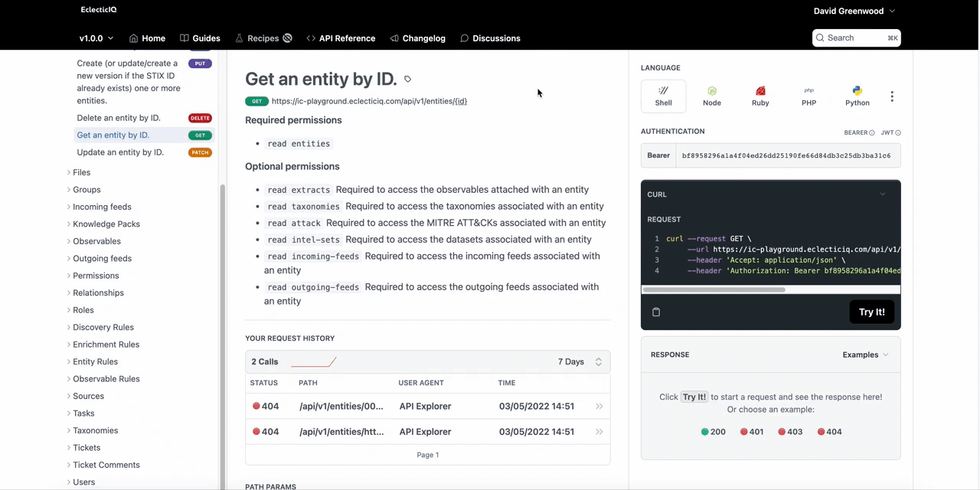The width and height of the screenshot is (980, 490).
Task: Click the PUT badge in sidebar
Action: (200, 64)
